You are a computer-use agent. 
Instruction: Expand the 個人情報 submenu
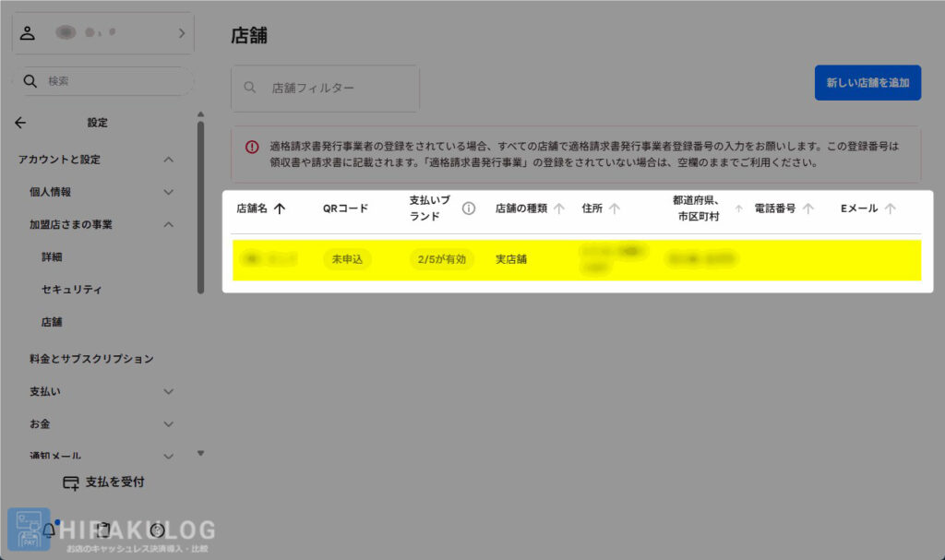point(168,192)
